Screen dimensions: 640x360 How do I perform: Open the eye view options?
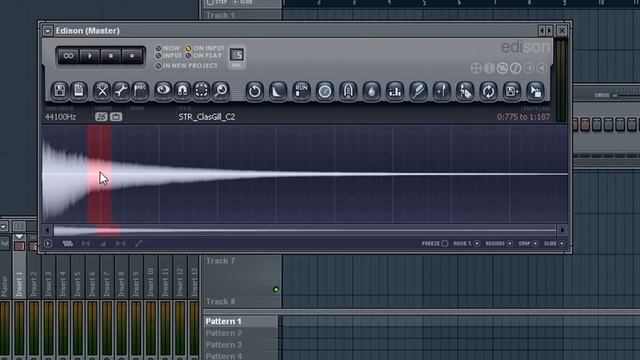(163, 91)
